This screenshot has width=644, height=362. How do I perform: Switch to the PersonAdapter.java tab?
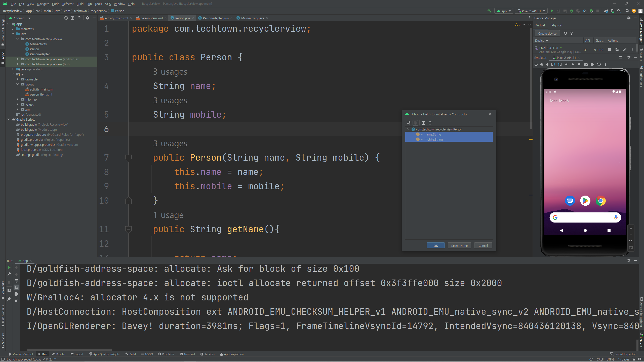pos(216,18)
